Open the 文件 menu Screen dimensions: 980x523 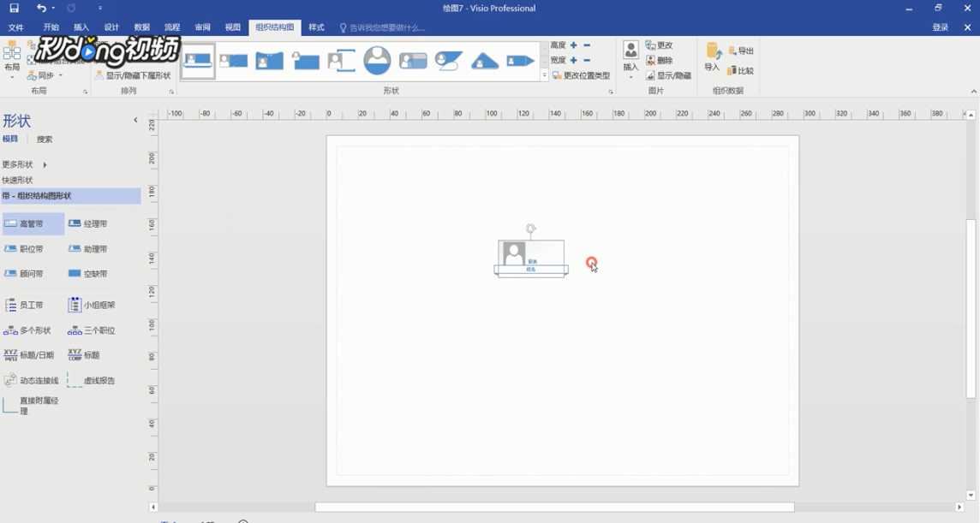pos(15,27)
